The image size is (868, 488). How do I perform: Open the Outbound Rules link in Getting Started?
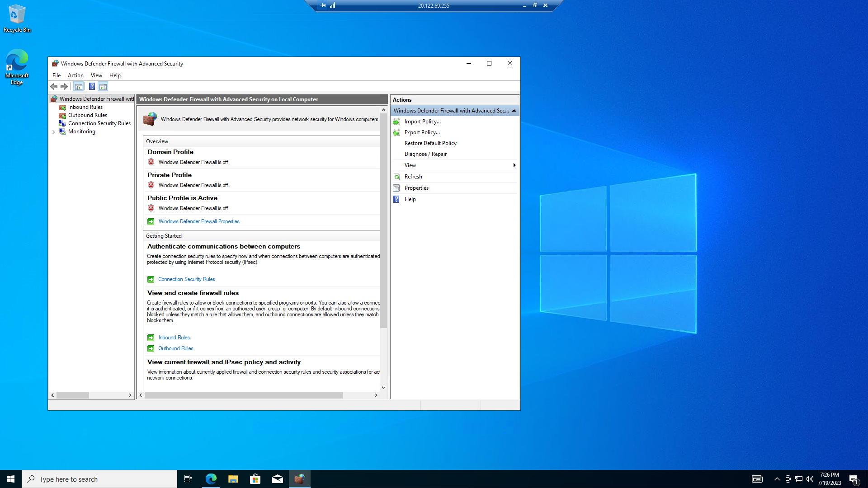(176, 348)
